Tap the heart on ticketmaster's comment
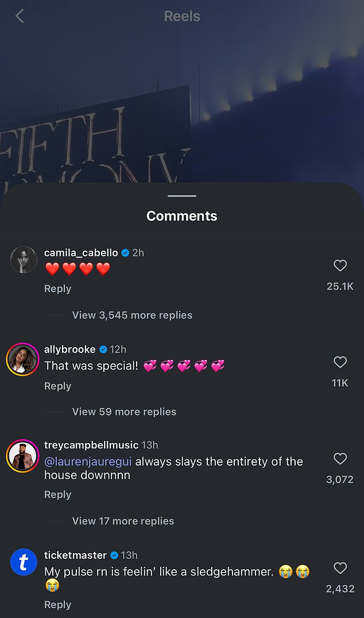 point(340,569)
